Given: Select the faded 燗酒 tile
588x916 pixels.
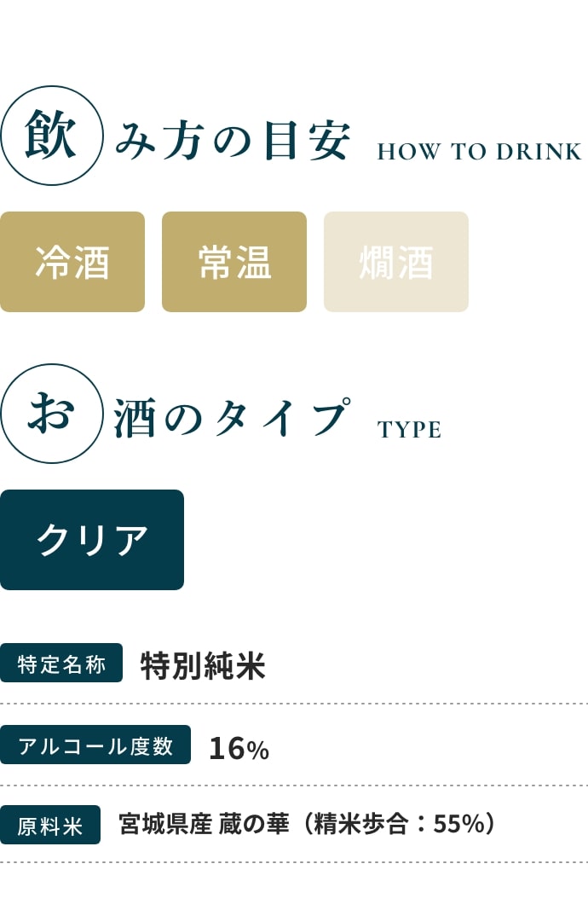Looking at the screenshot, I should coord(396,262).
